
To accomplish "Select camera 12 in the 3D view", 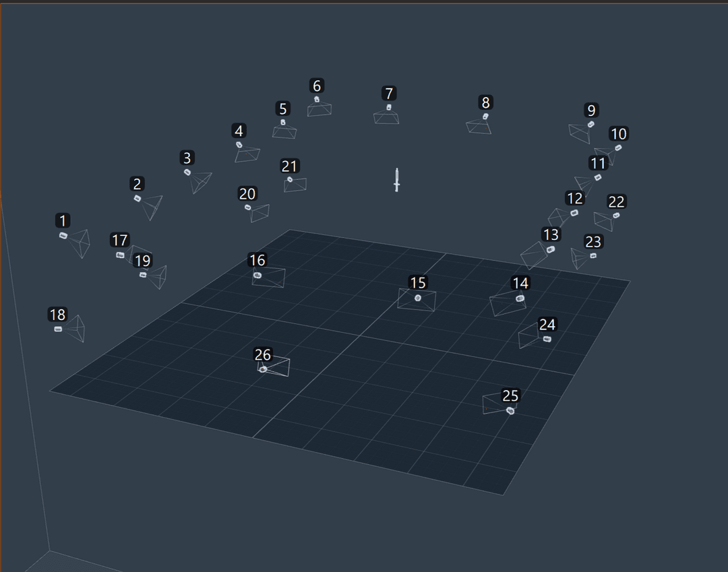I will coord(574,213).
